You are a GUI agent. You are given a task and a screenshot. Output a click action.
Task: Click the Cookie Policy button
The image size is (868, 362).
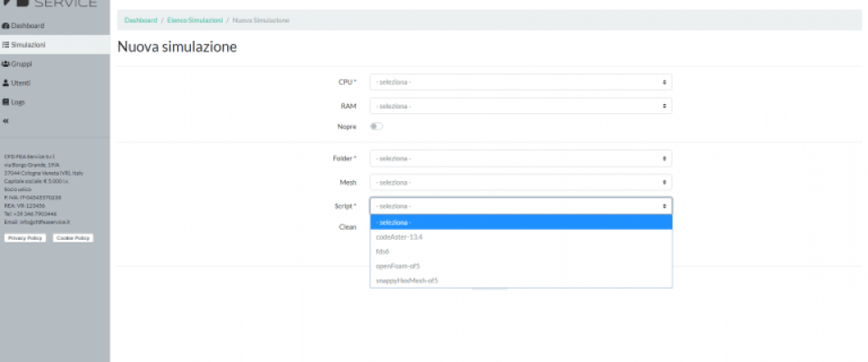[72, 238]
